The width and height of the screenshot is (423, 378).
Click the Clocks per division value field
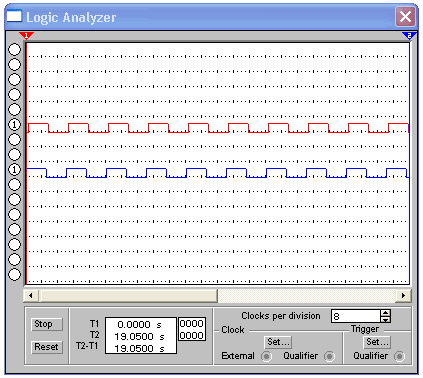(x=356, y=316)
